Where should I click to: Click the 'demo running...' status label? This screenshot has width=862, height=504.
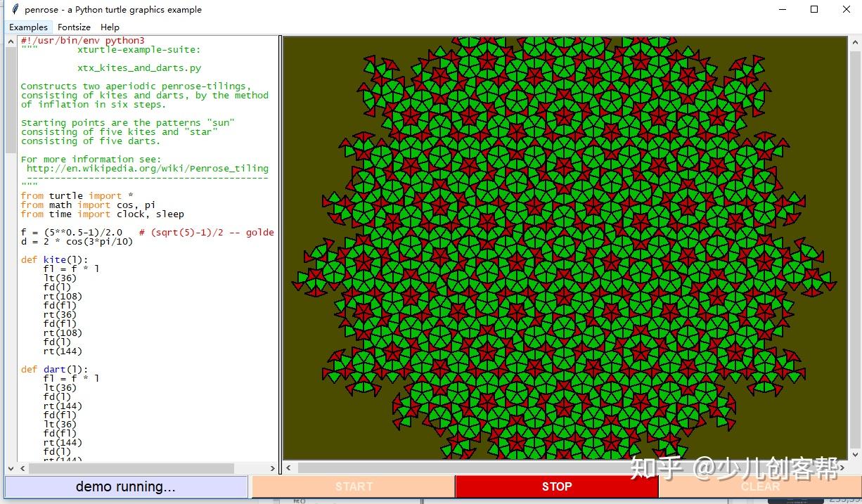pos(126,486)
